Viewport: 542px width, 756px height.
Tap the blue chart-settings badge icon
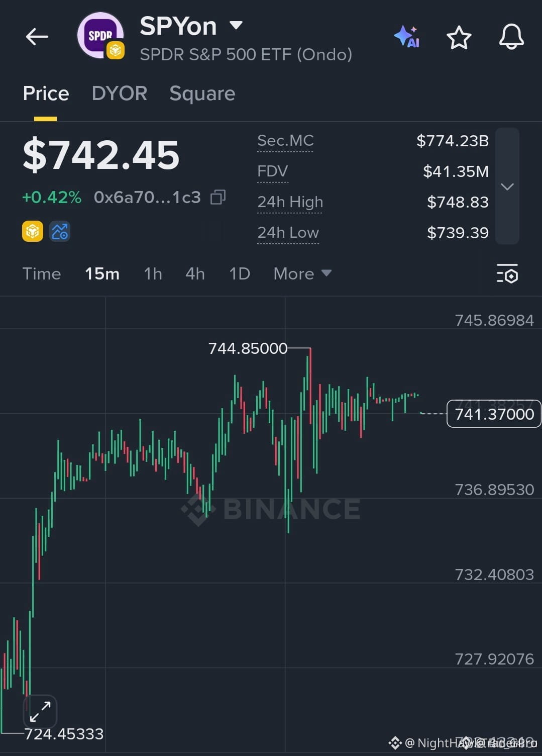coord(60,231)
